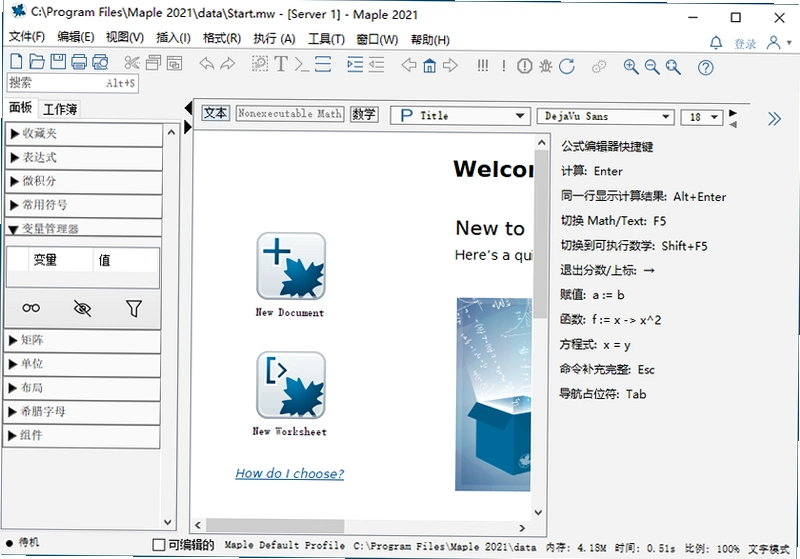Click the help question mark icon
The width and height of the screenshot is (800, 559).
coord(706,67)
